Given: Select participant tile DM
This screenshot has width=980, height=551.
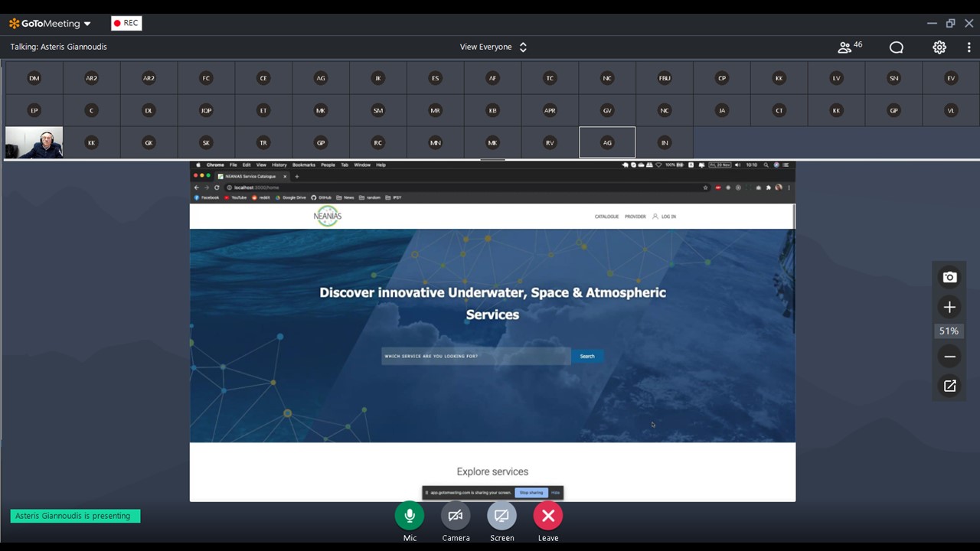Looking at the screenshot, I should click(34, 78).
